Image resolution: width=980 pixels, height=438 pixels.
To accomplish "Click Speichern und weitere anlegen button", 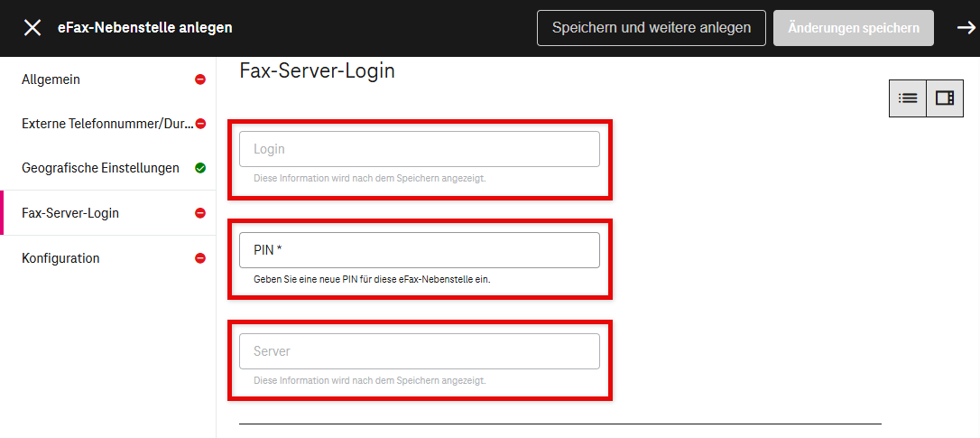I will pyautogui.click(x=651, y=28).
